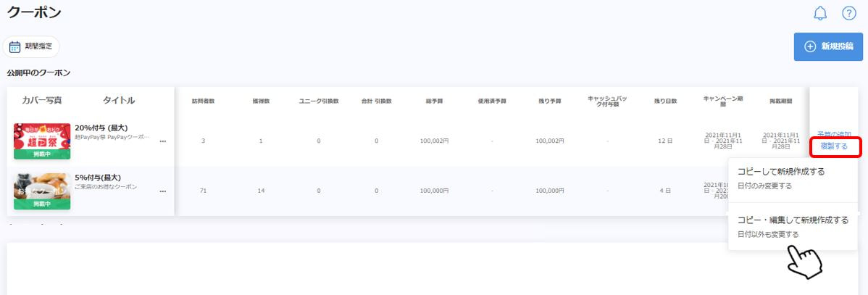Open the more options dots for 5%付与 coupon
The width and height of the screenshot is (868, 295).
(x=162, y=191)
